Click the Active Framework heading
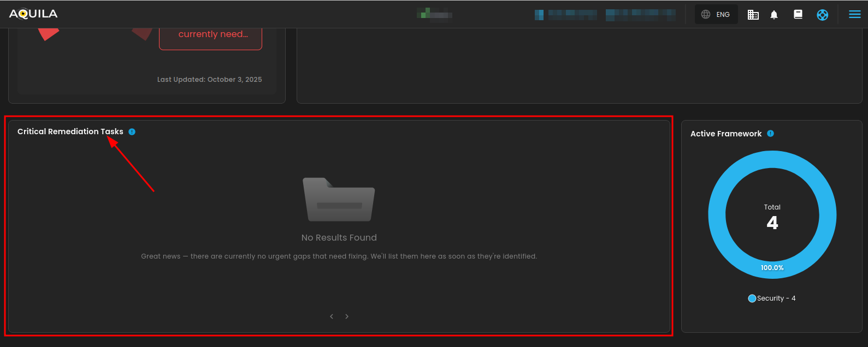This screenshot has height=347, width=868. coord(725,134)
